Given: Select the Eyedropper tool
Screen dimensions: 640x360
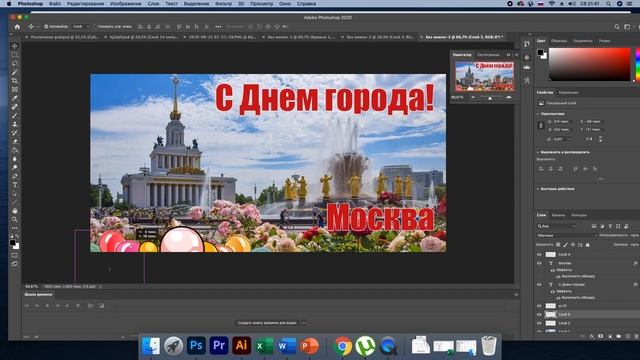Looking at the screenshot, I should (15, 98).
